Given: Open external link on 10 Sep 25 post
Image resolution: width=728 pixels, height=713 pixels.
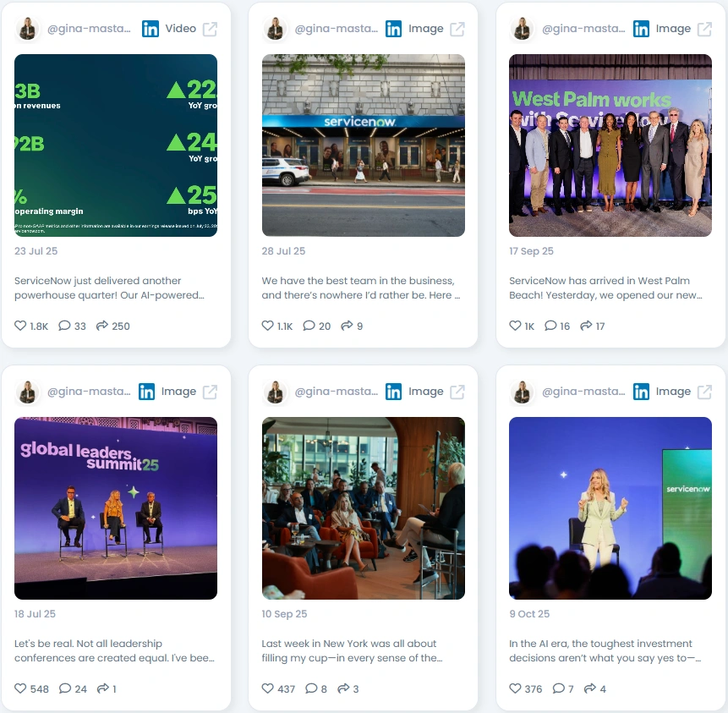Looking at the screenshot, I should click(x=457, y=392).
